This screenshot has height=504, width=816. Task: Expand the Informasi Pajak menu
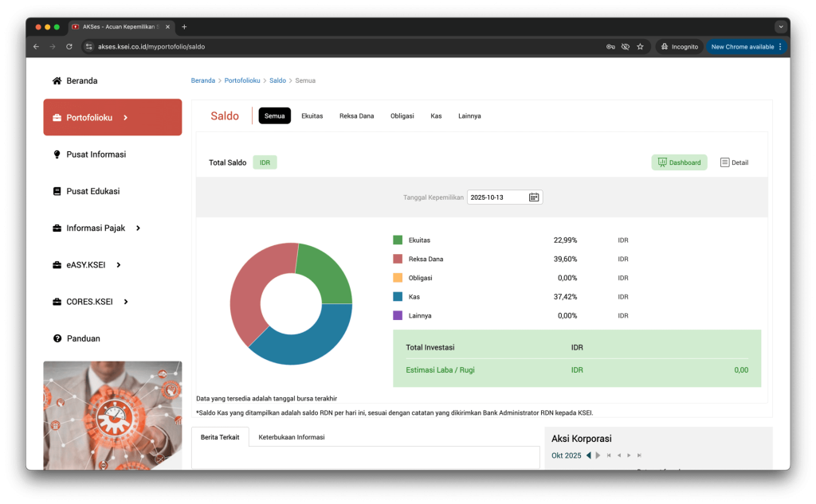138,229
